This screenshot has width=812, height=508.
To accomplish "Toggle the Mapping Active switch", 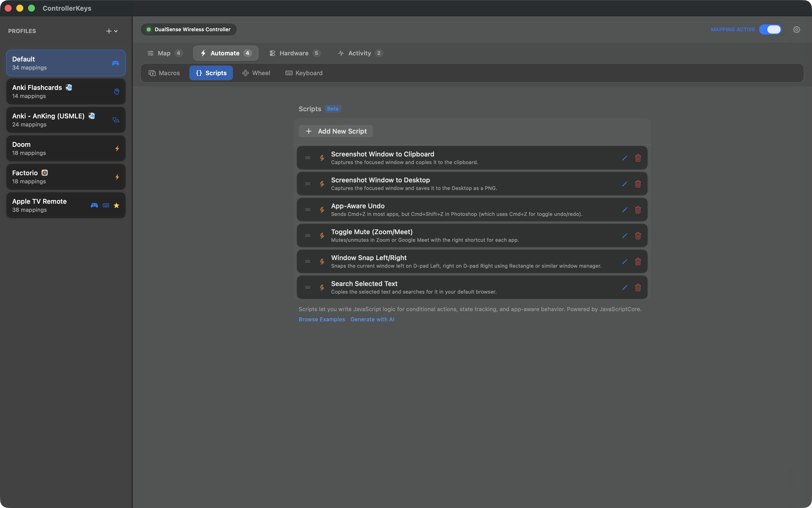I will pos(770,29).
